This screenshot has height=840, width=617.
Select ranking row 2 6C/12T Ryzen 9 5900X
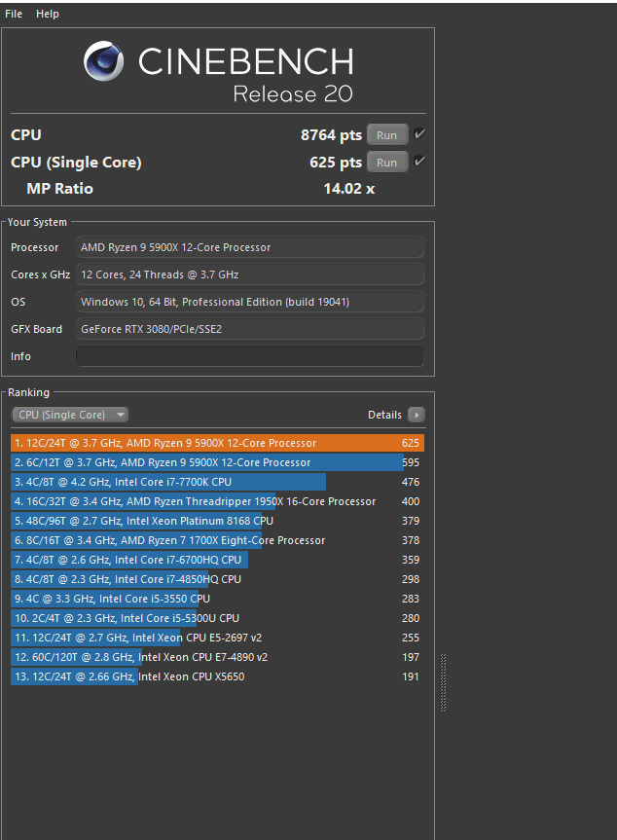coord(217,462)
